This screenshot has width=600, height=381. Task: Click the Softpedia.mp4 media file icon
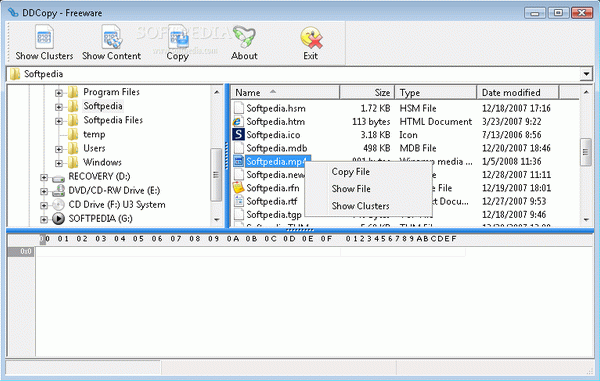point(238,161)
